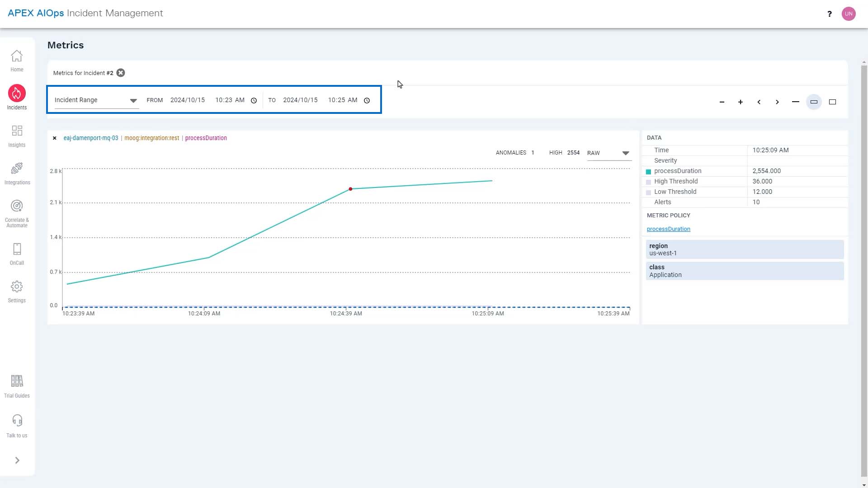Click the 10:24:39 AM axis label
The image size is (868, 488).
click(346, 314)
